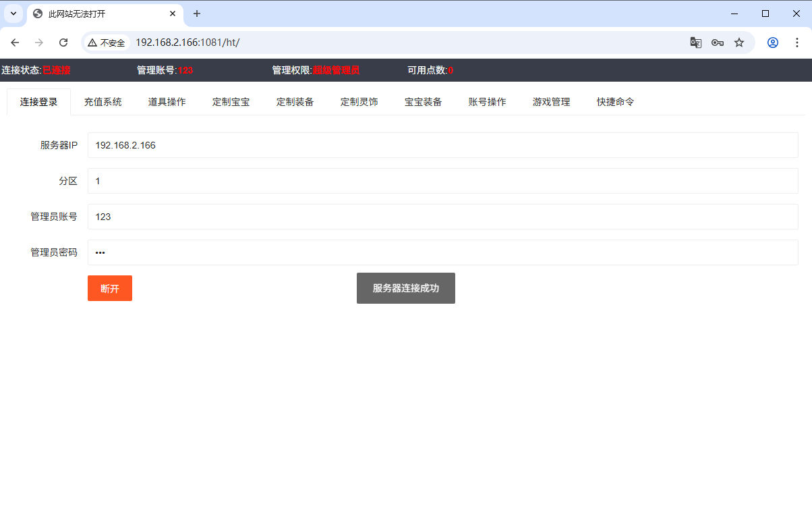This screenshot has width=812, height=517.
Task: Click the browser back arrow
Action: tap(15, 43)
